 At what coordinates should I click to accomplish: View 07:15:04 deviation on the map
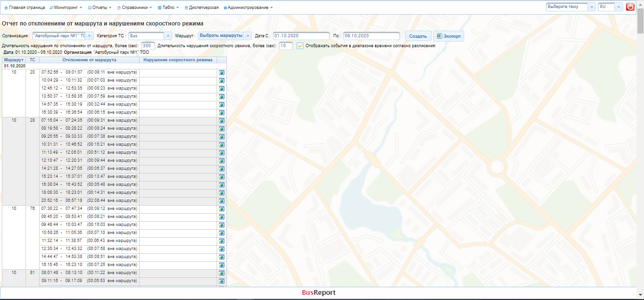(x=222, y=121)
